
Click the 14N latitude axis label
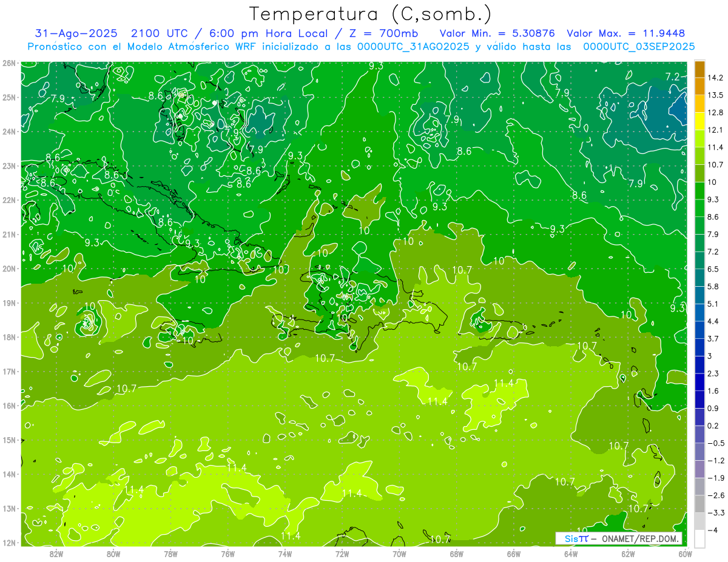[x=8, y=474]
